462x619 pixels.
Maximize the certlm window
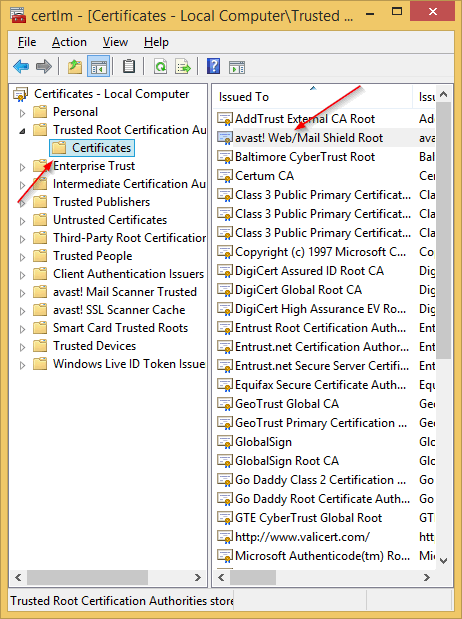(x=397, y=11)
